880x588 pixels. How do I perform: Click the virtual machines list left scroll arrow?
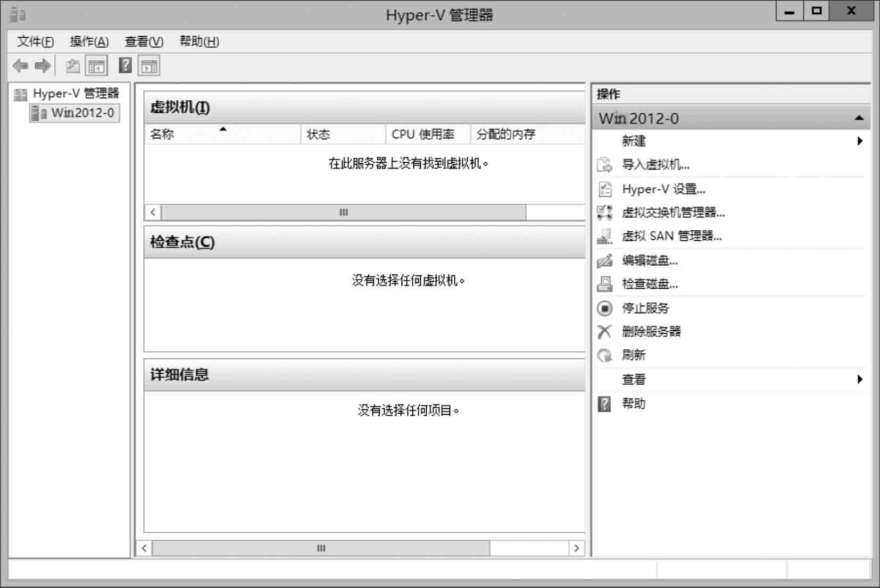153,213
